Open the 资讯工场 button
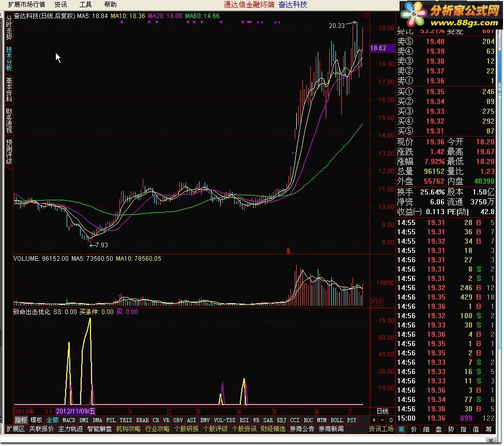Screen dimensions: 504x446 pyautogui.click(x=381, y=429)
